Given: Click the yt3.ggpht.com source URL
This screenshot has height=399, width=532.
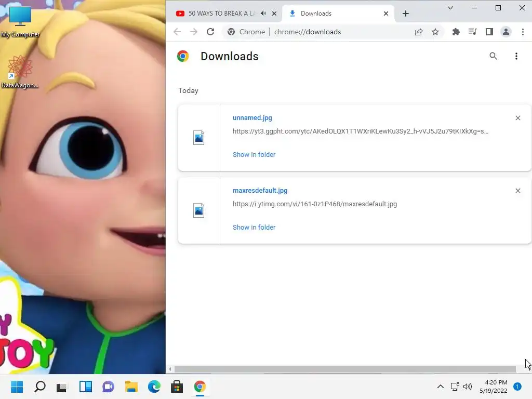Looking at the screenshot, I should pos(361,131).
